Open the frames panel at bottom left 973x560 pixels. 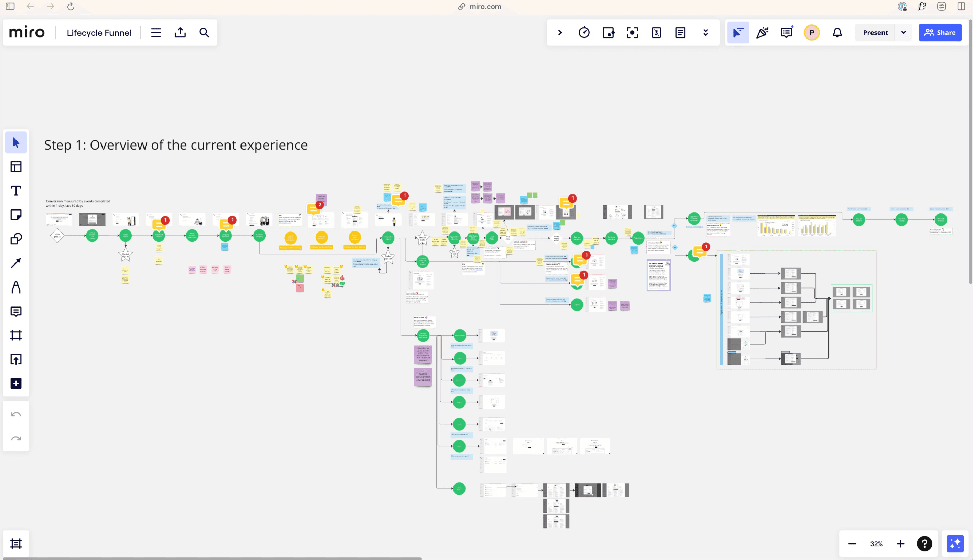click(16, 543)
